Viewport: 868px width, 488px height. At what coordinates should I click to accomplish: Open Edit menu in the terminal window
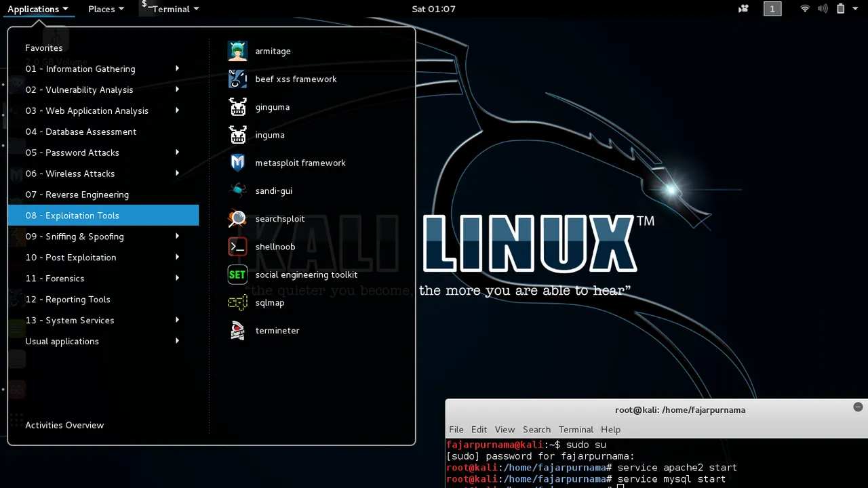click(479, 430)
